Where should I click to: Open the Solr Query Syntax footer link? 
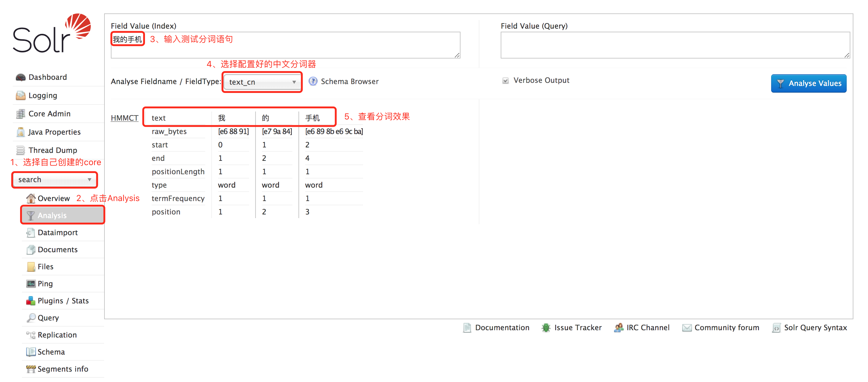tap(815, 328)
